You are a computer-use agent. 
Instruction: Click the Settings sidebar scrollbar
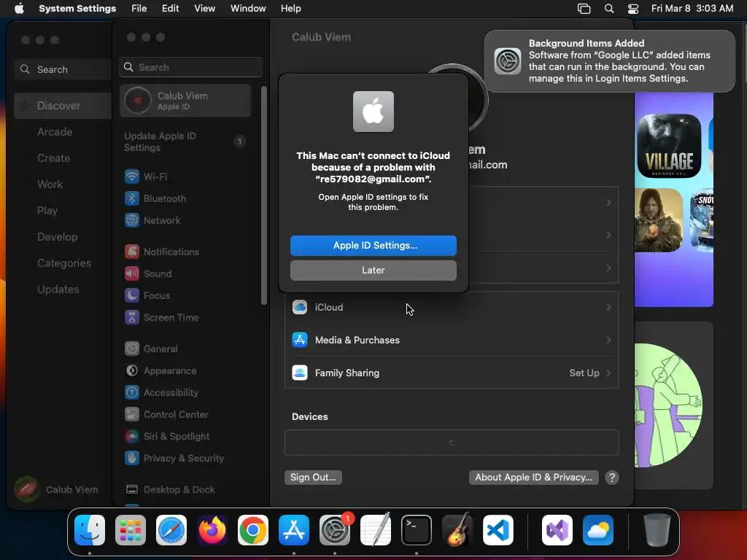click(x=264, y=195)
